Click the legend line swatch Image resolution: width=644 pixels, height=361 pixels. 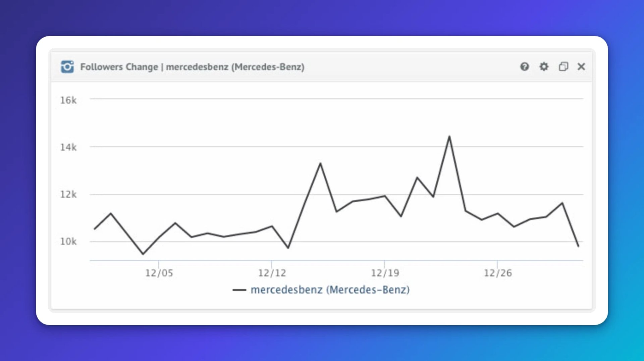click(239, 290)
